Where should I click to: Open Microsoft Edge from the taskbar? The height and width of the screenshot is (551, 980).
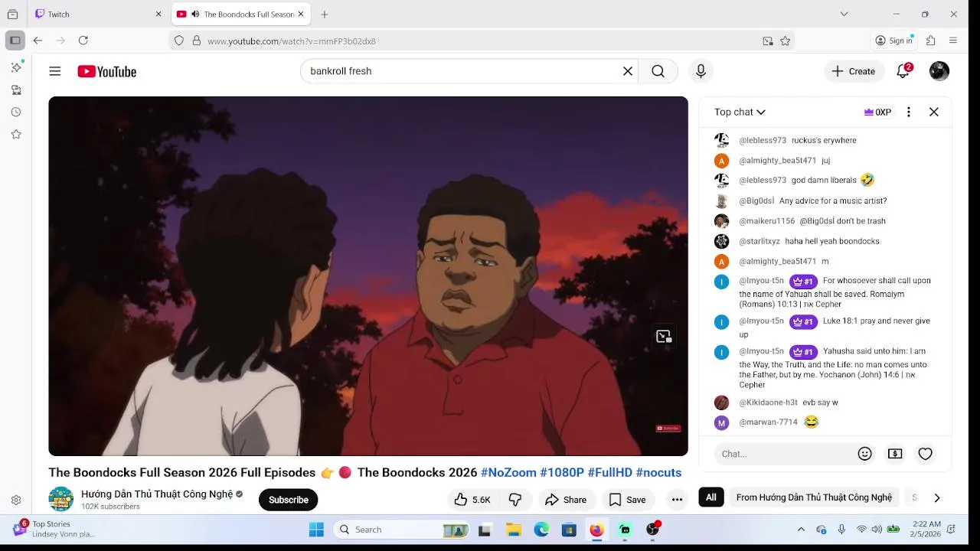point(541,530)
